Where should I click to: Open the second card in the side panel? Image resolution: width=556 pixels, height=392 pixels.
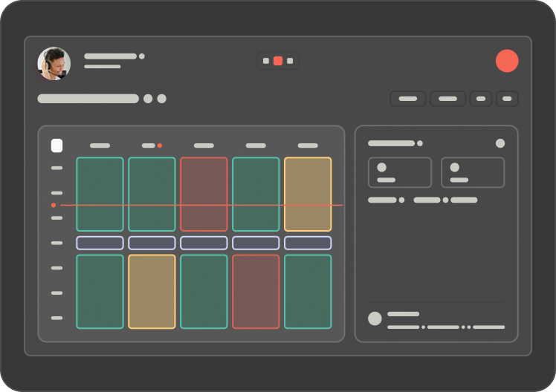pos(473,172)
